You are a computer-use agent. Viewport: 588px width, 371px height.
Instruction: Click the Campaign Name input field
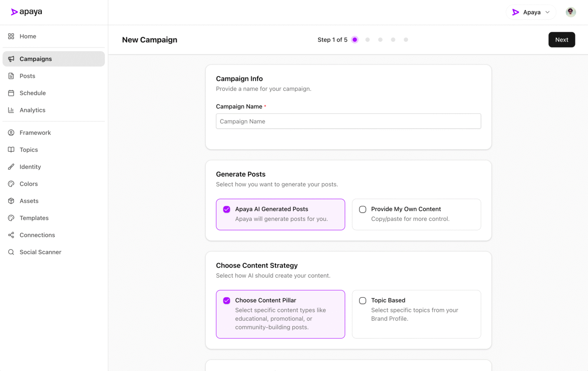click(348, 121)
